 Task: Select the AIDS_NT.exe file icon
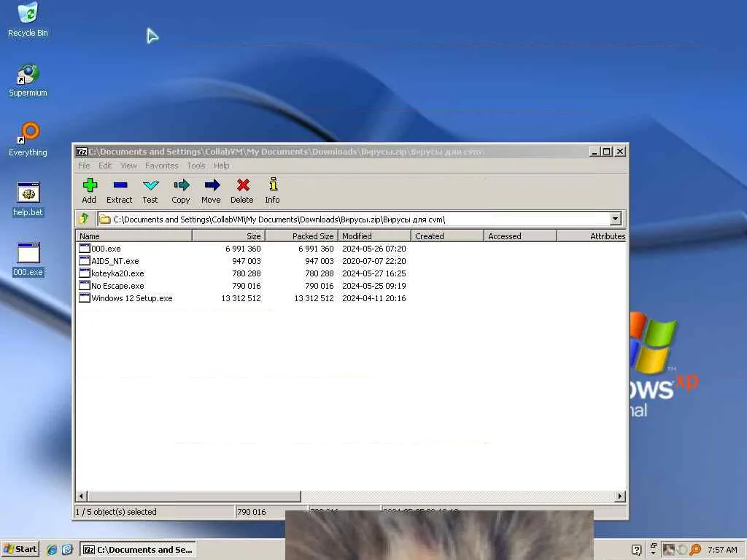[x=85, y=260]
